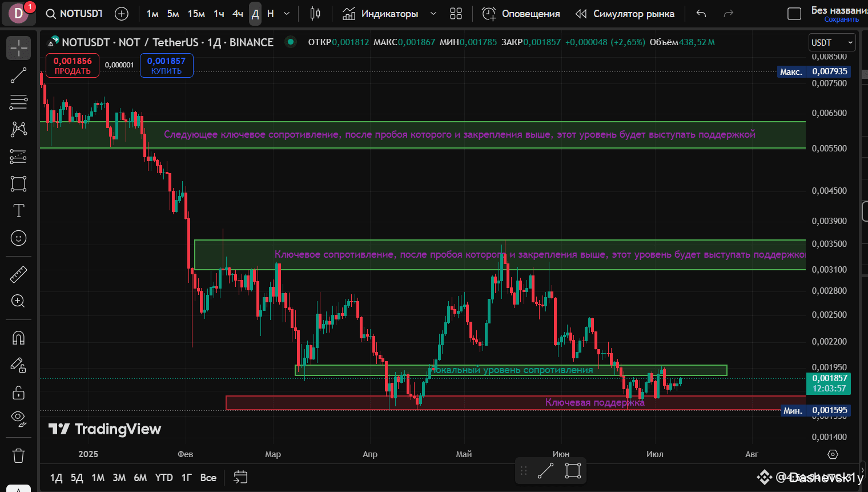Switch to the 1ч timeframe
Screen dimensions: 868x492
point(219,14)
